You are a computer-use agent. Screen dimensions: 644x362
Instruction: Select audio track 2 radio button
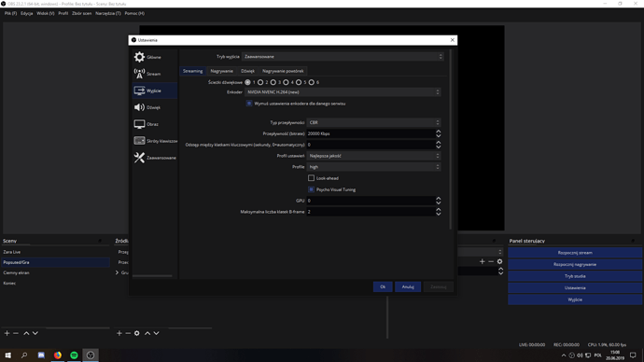tap(260, 82)
